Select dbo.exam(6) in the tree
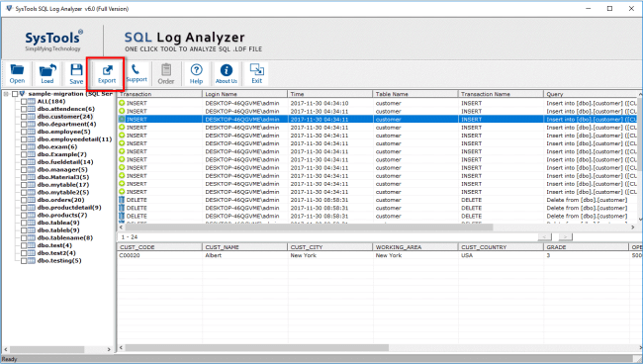This screenshot has height=364, width=643. 57,147
